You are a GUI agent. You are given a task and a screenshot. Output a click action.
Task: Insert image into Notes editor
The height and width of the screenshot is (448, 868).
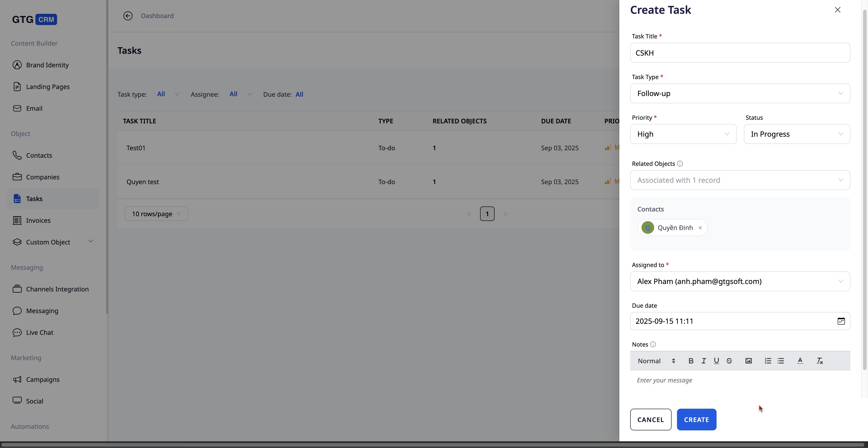coord(748,361)
